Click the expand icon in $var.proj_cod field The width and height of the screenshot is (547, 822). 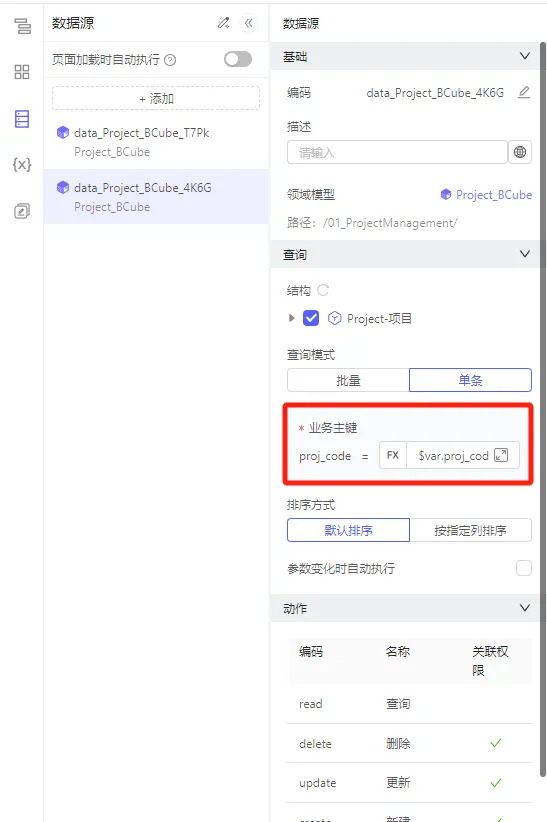coord(501,455)
